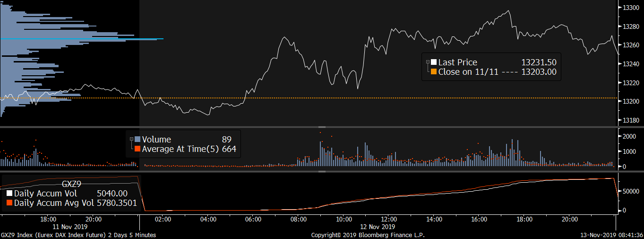Select the Last Price legend label
The image size is (644, 239).
(x=458, y=62)
